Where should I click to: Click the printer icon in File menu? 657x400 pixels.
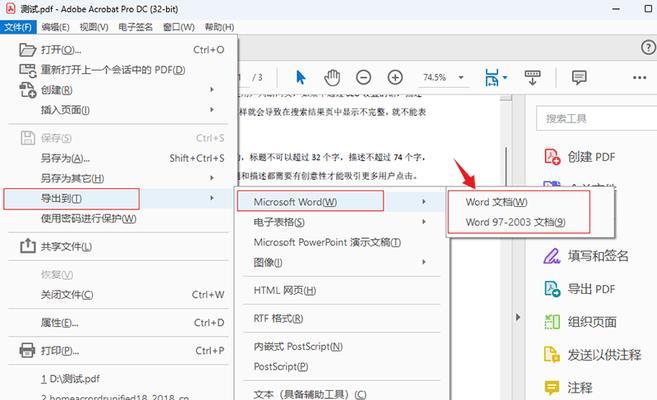pos(28,350)
